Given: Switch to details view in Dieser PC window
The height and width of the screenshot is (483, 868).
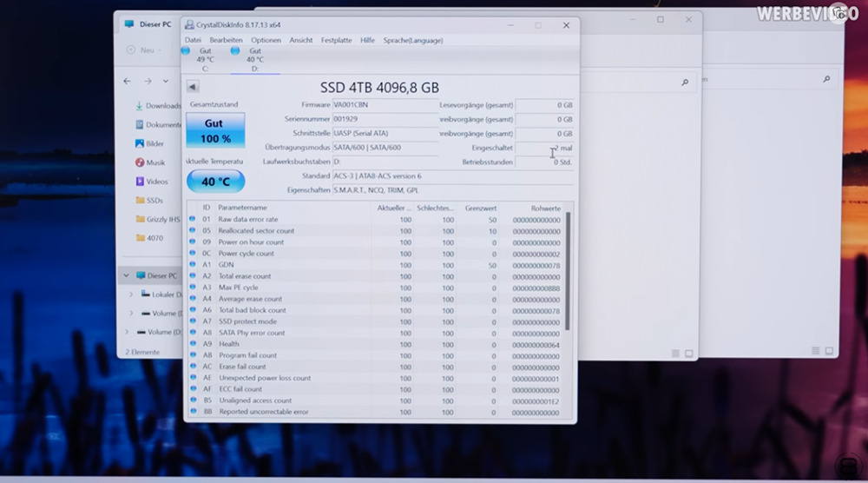Looking at the screenshot, I should click(x=675, y=354).
